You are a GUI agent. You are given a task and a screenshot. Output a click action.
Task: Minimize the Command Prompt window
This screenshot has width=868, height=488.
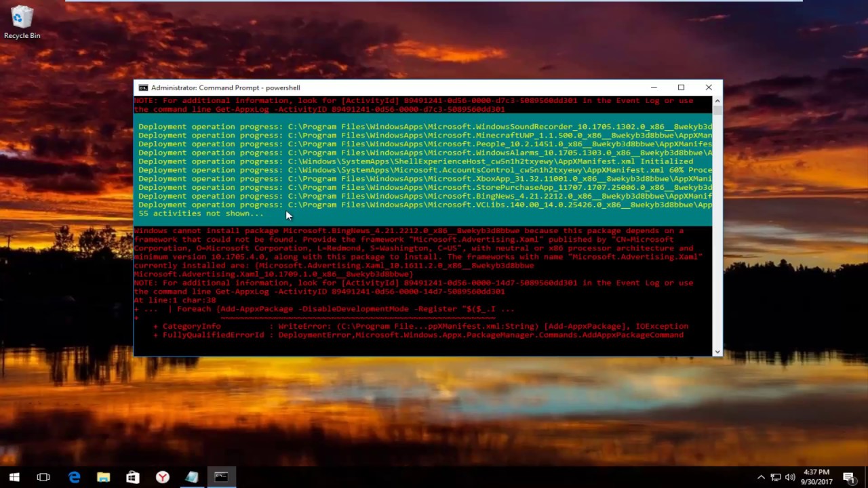tap(654, 87)
